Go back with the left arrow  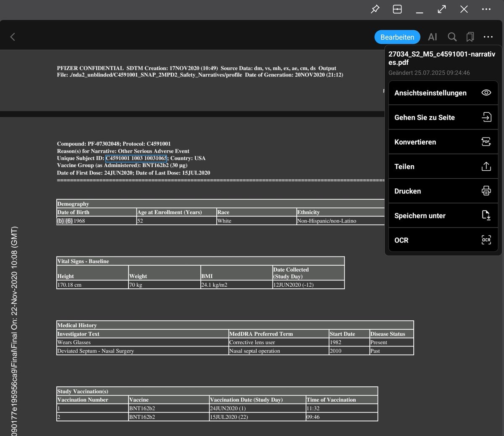pos(13,37)
